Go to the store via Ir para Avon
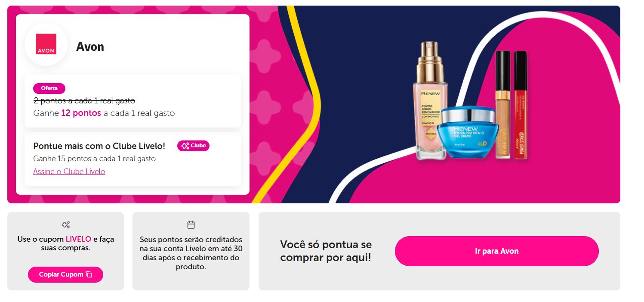Viewport: 644px width, 302px height. pos(497,251)
